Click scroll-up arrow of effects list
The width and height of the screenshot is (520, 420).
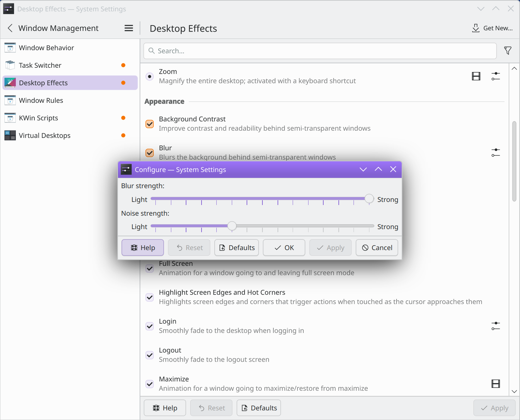514,68
